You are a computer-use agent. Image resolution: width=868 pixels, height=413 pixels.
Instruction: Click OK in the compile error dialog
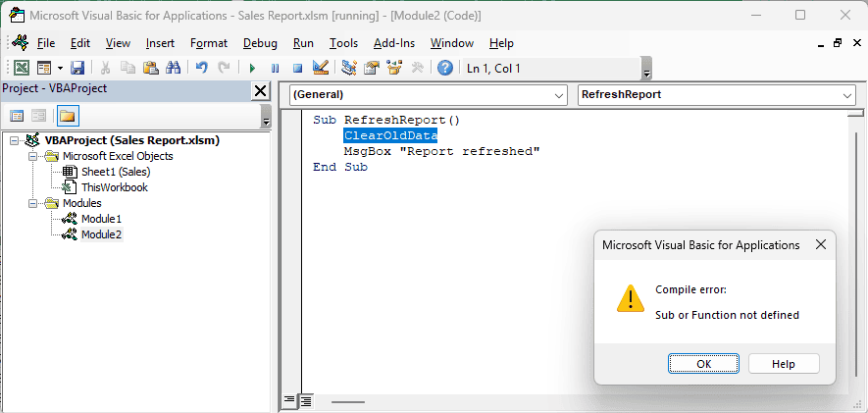pos(703,364)
